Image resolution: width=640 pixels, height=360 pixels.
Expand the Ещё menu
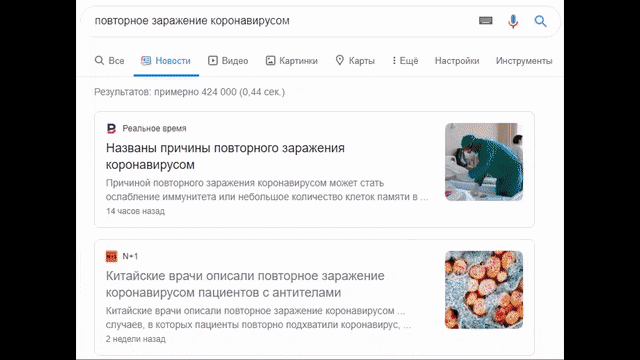[x=405, y=61]
